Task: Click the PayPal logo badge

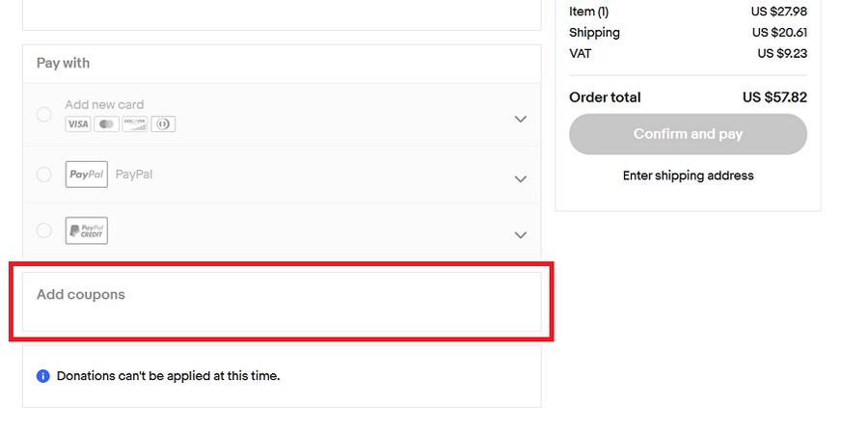Action: (86, 175)
